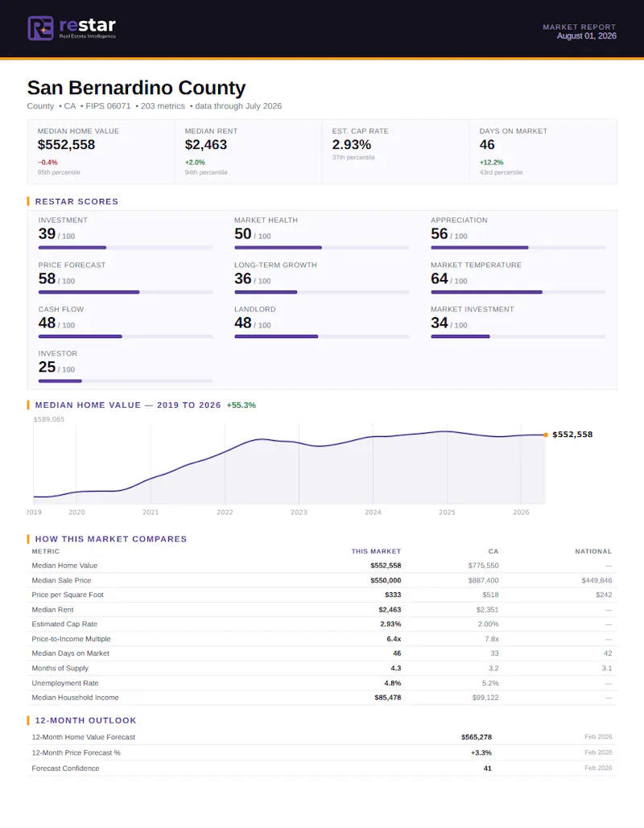Click the $552,558 chart end label

tap(572, 435)
